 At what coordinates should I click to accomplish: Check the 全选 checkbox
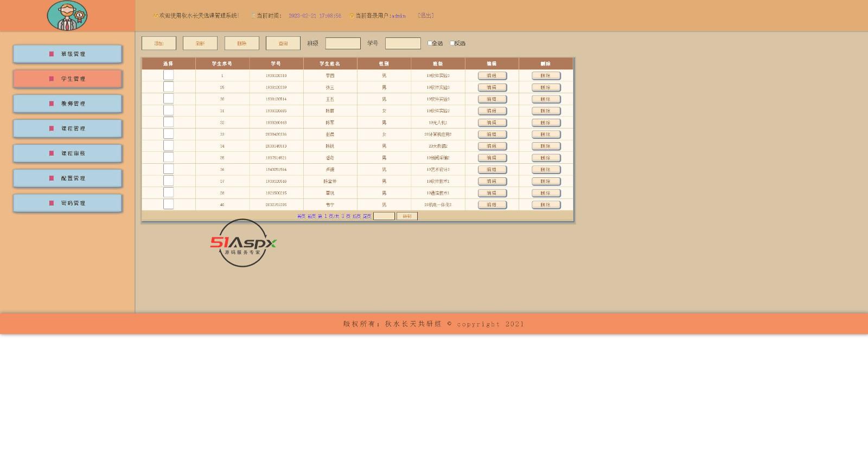(430, 43)
